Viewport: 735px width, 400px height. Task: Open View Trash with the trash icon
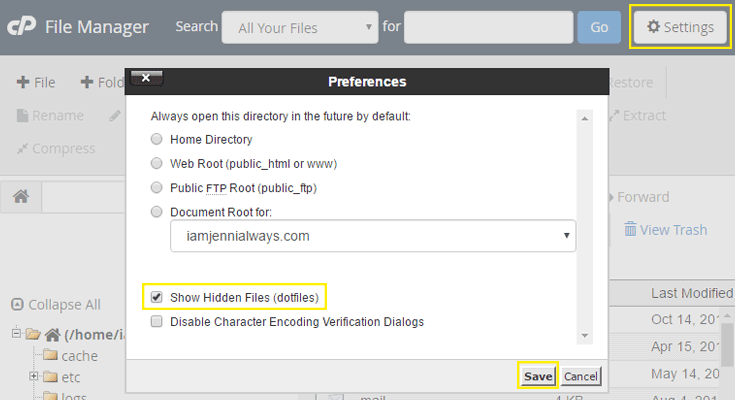631,230
